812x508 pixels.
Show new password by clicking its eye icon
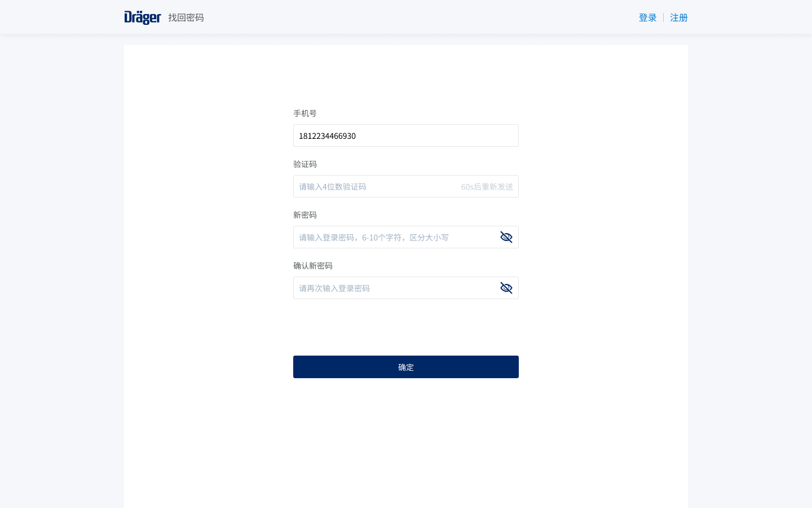(x=506, y=237)
